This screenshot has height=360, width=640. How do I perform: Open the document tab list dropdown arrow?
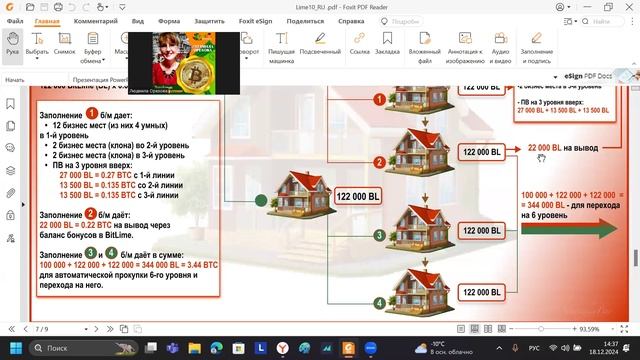pos(555,77)
